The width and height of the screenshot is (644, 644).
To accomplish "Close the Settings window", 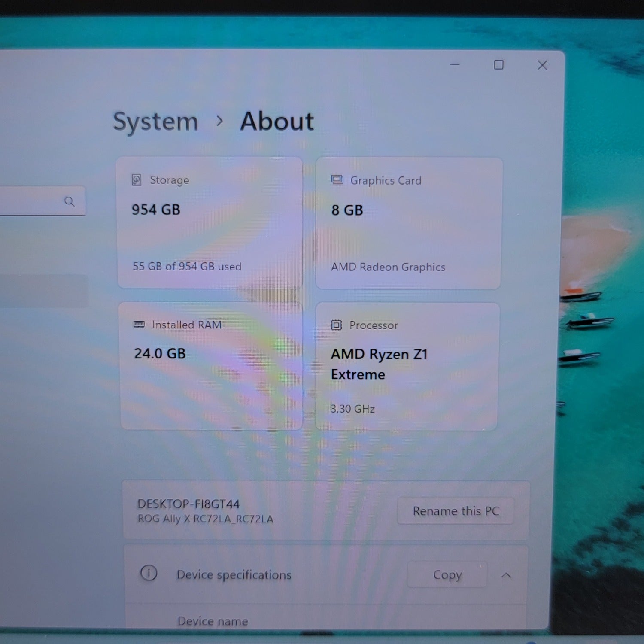I will click(x=542, y=65).
